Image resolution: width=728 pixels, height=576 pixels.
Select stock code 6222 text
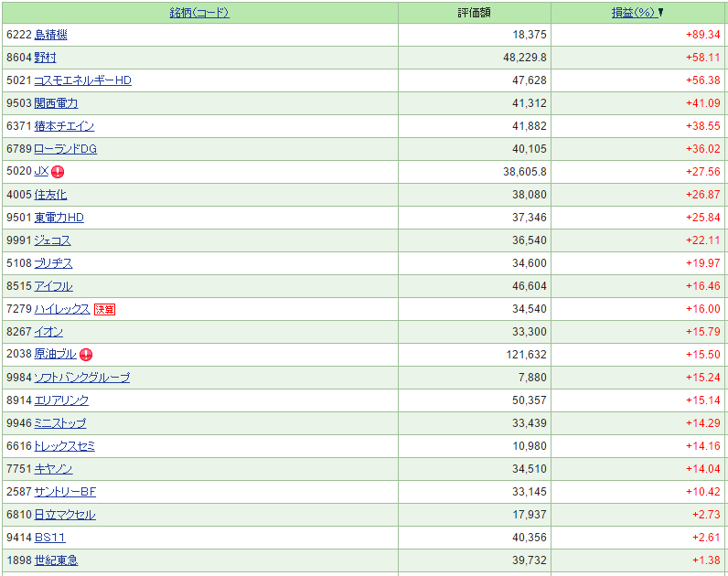pos(19,35)
